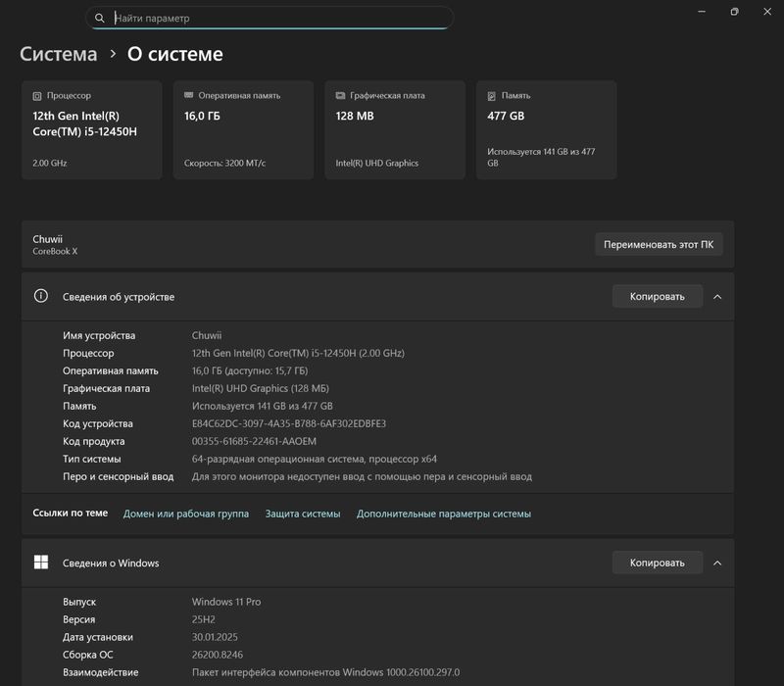Click the Память storage disk icon
This screenshot has height=686, width=784.
tap(492, 96)
